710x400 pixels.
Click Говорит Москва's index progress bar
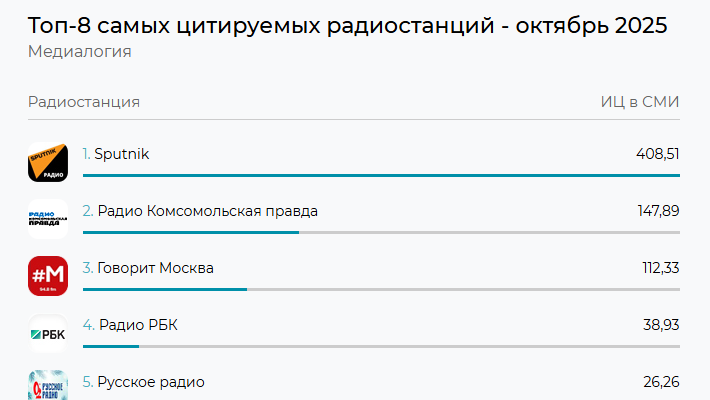pyautogui.click(x=165, y=289)
